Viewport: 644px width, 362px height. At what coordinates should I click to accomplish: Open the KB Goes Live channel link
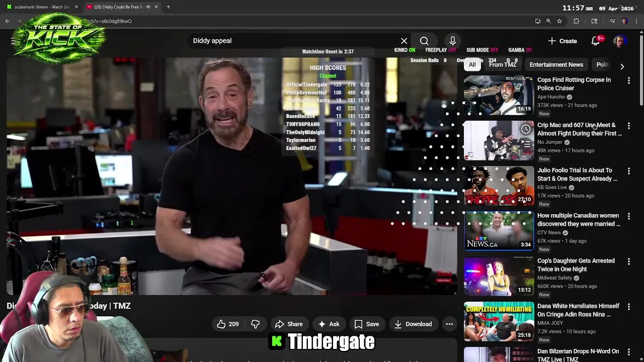[x=552, y=188]
